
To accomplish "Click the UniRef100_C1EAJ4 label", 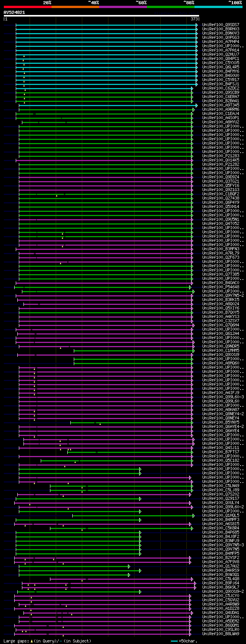I will tap(221, 114).
